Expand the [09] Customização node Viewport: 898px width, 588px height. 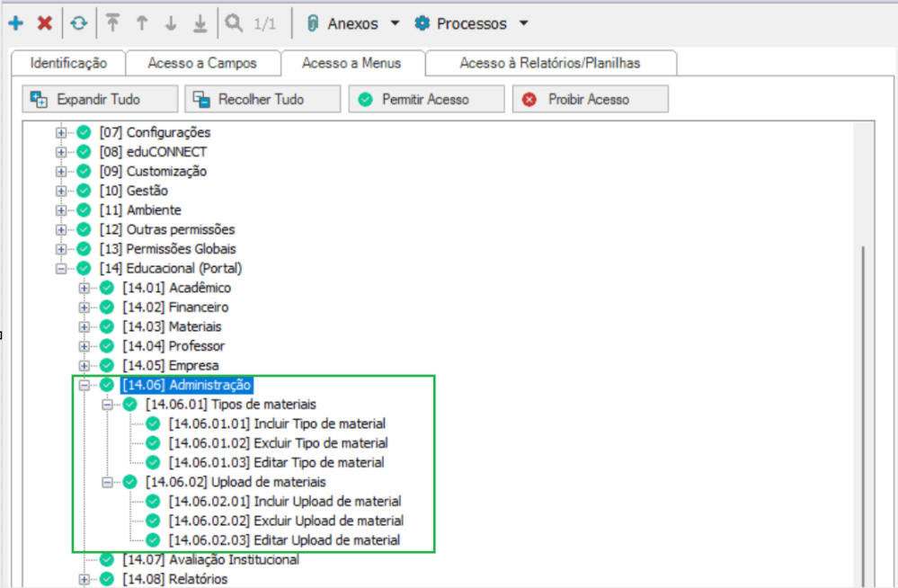[61, 172]
